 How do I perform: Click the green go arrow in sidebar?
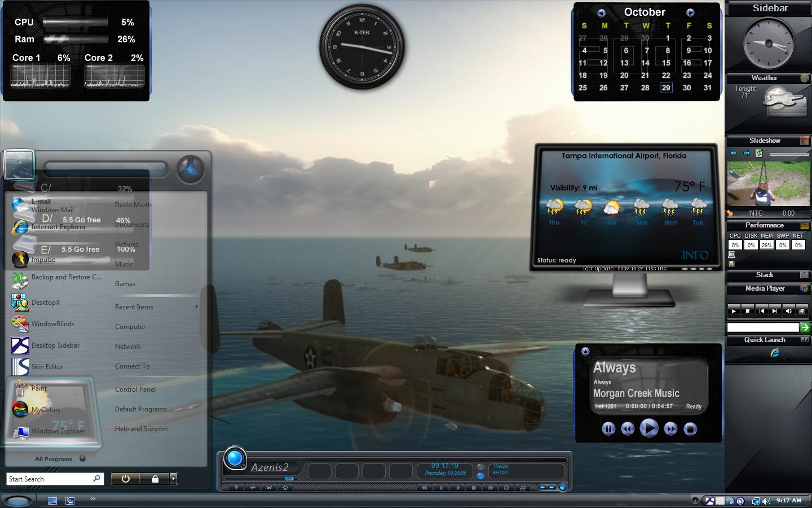point(805,327)
